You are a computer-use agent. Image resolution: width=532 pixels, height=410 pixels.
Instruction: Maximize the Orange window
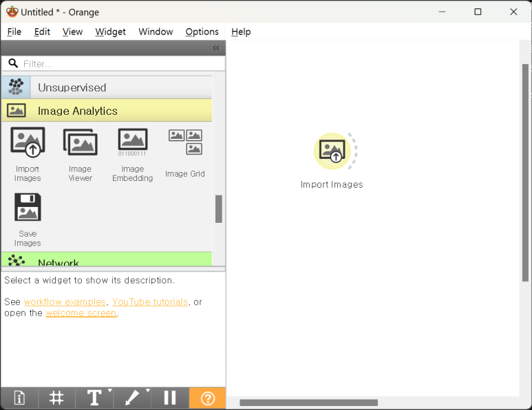point(478,12)
